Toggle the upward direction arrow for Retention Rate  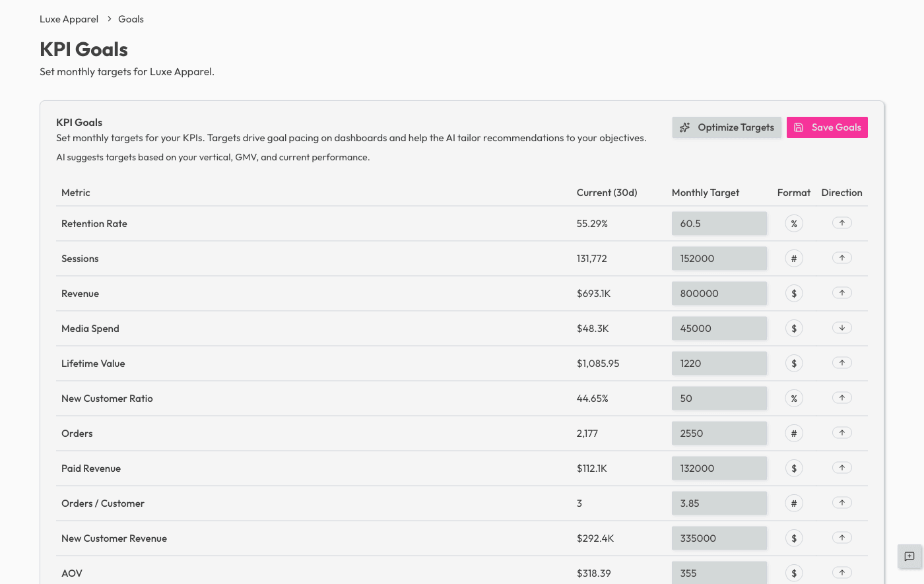coord(841,223)
